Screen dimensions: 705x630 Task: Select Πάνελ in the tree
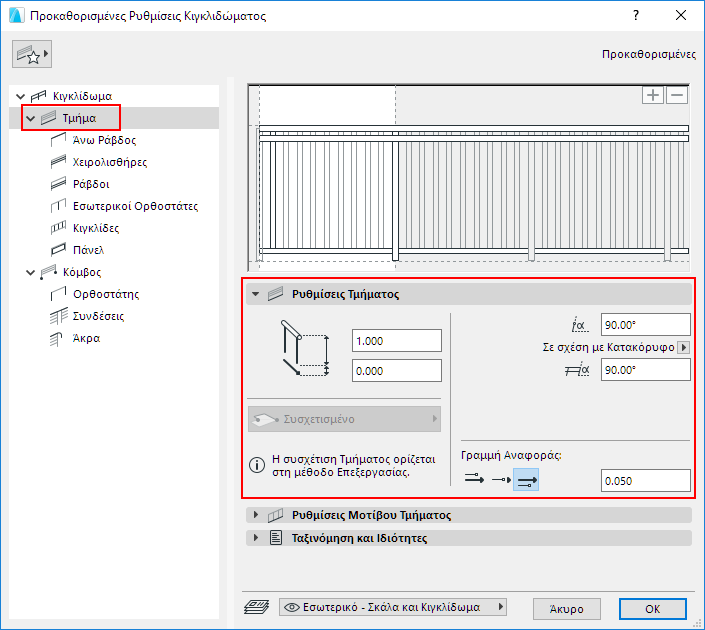tap(89, 250)
